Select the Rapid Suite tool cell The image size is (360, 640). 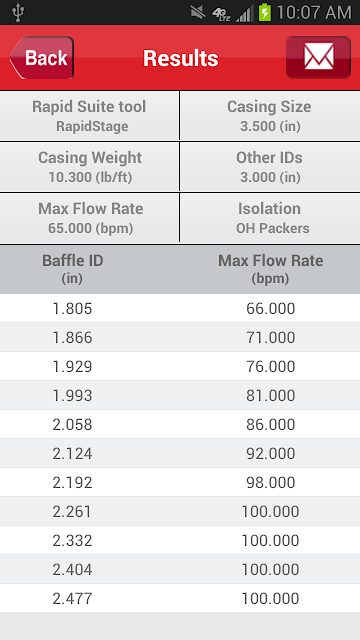(89, 116)
